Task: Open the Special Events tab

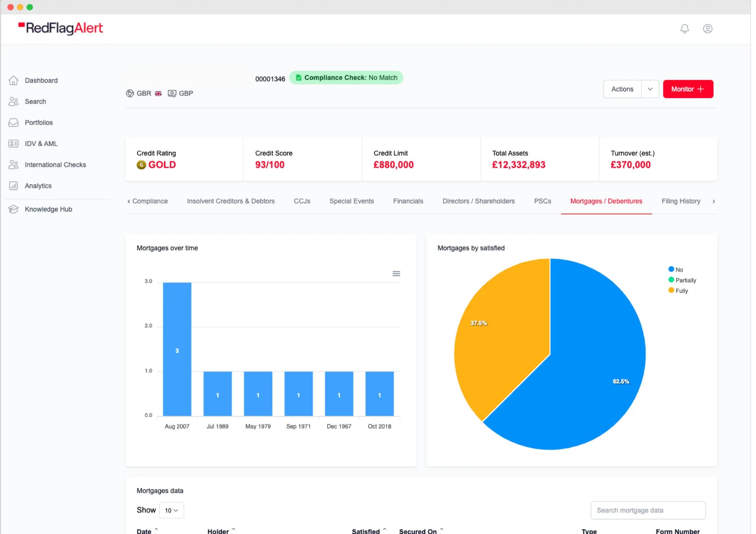Action: 352,201
